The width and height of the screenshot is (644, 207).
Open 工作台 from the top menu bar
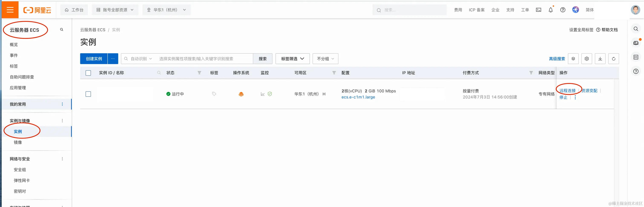[x=74, y=10]
